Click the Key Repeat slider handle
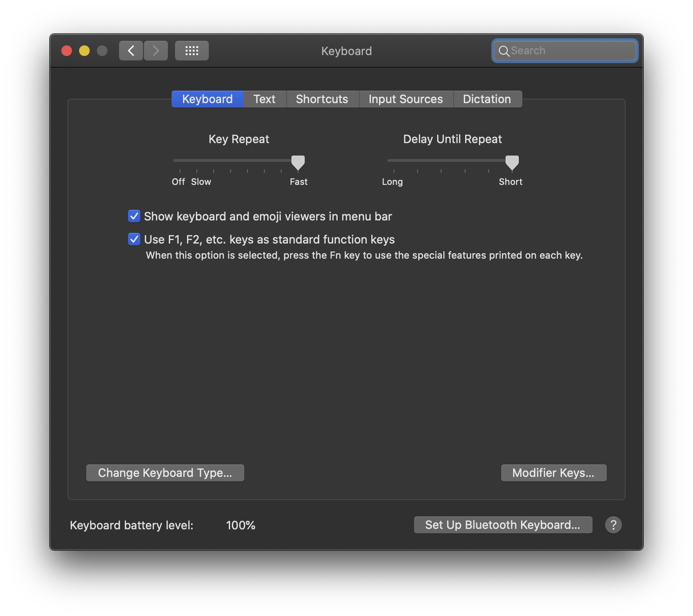 tap(298, 163)
